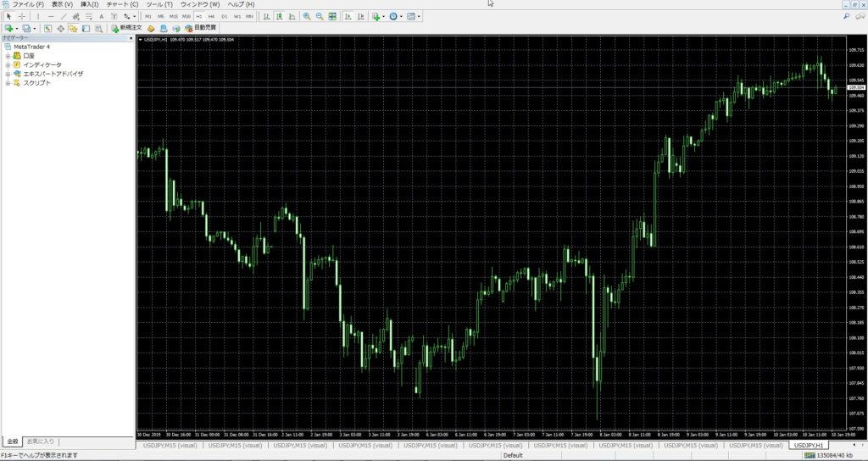Viewport: 868px width, 461px height.
Task: Open the チャート (C) menu
Action: (122, 4)
